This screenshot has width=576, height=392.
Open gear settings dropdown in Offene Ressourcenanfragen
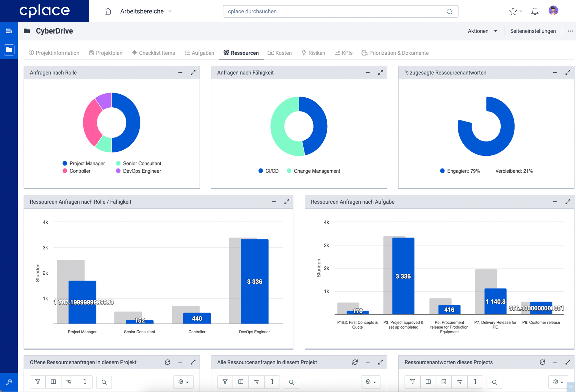184,382
